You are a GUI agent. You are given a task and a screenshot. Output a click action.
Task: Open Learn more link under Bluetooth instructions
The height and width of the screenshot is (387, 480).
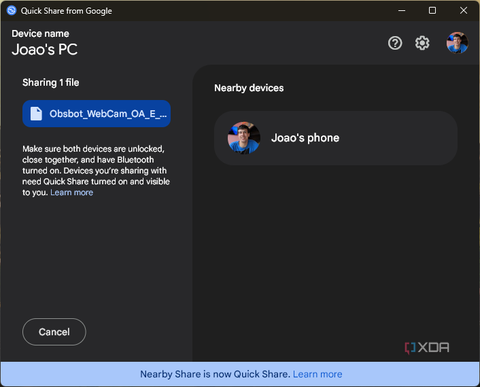click(72, 193)
